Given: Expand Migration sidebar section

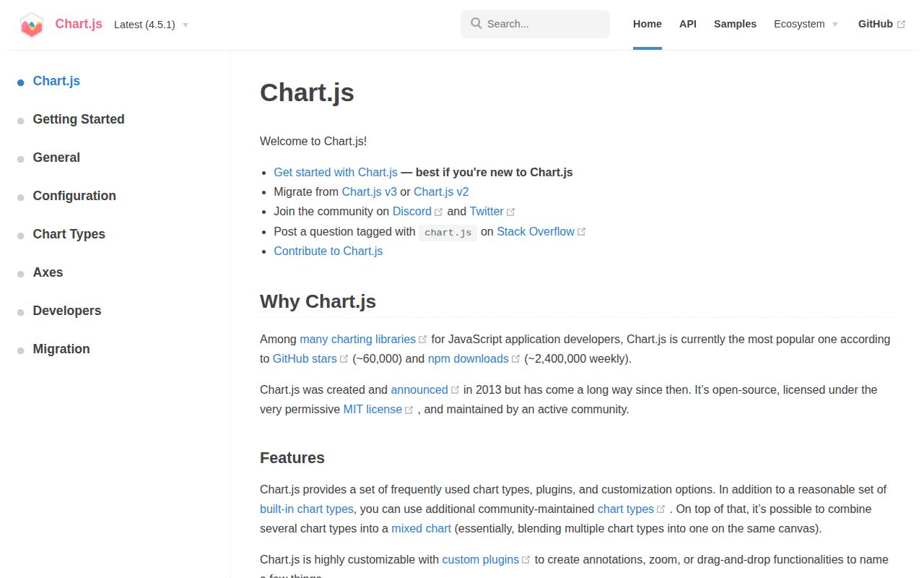Looking at the screenshot, I should (61, 349).
